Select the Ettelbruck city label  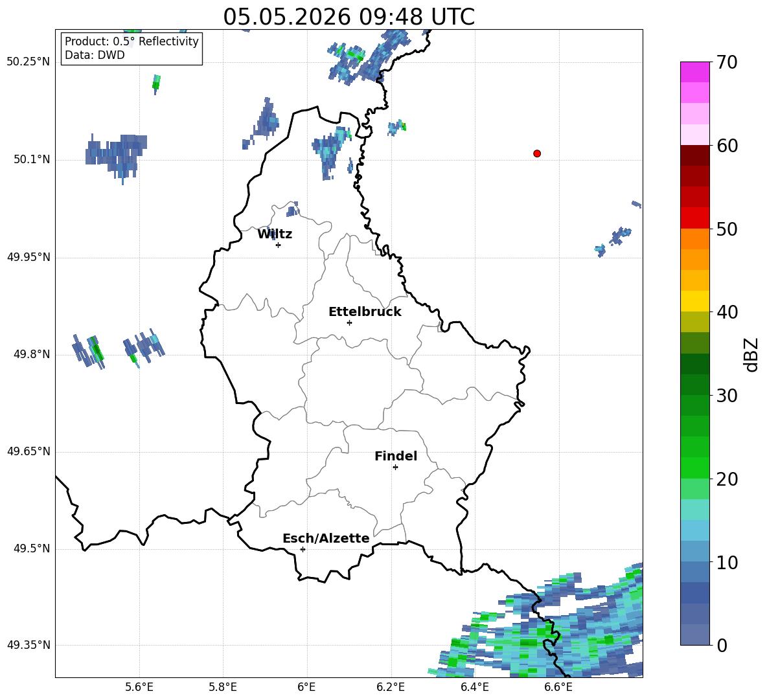365,312
